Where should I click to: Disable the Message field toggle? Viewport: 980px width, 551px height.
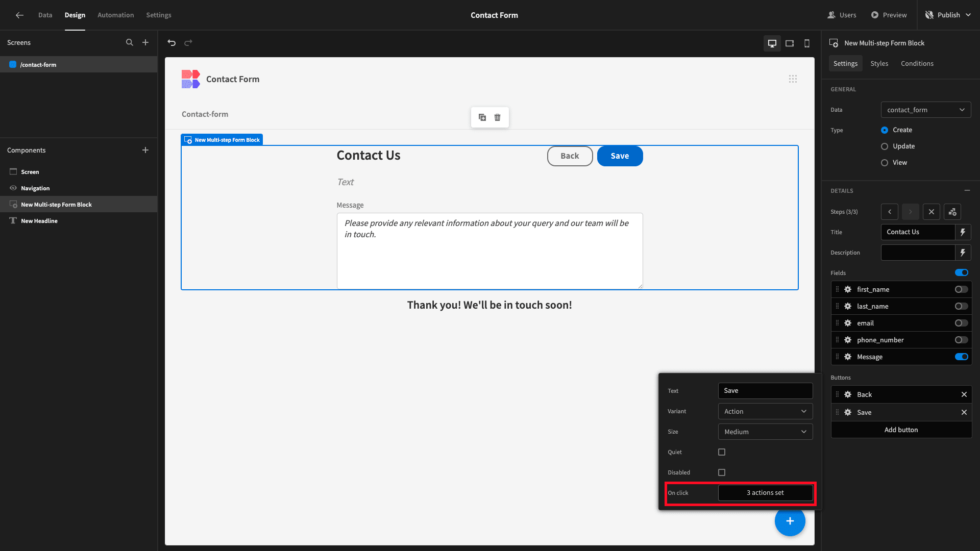click(x=962, y=357)
